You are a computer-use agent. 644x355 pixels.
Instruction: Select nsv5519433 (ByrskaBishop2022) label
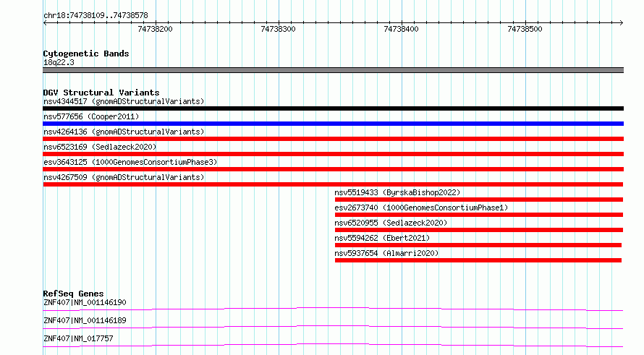(397, 192)
